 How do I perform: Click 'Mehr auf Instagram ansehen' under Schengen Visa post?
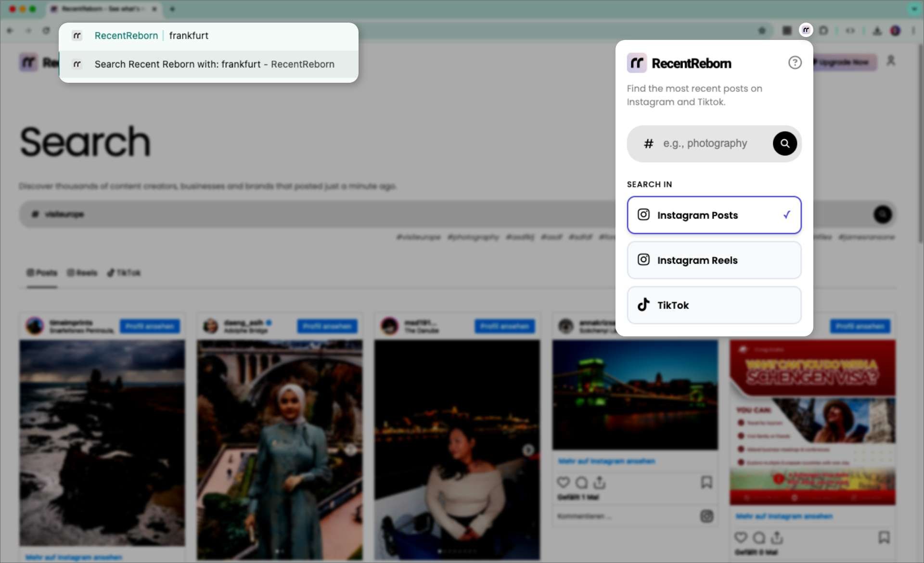pyautogui.click(x=784, y=516)
